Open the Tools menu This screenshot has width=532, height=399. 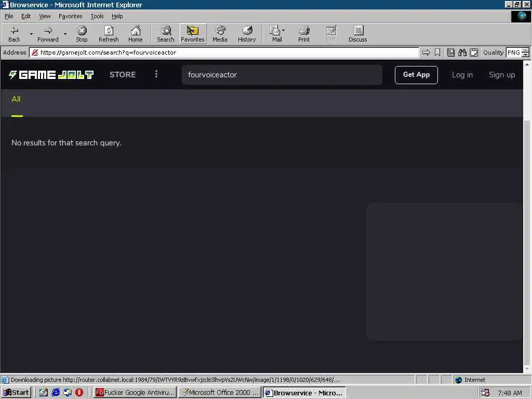[97, 16]
